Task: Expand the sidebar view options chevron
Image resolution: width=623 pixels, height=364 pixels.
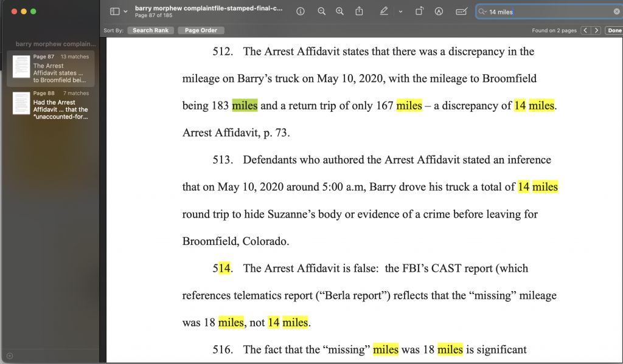Action: coord(126,12)
